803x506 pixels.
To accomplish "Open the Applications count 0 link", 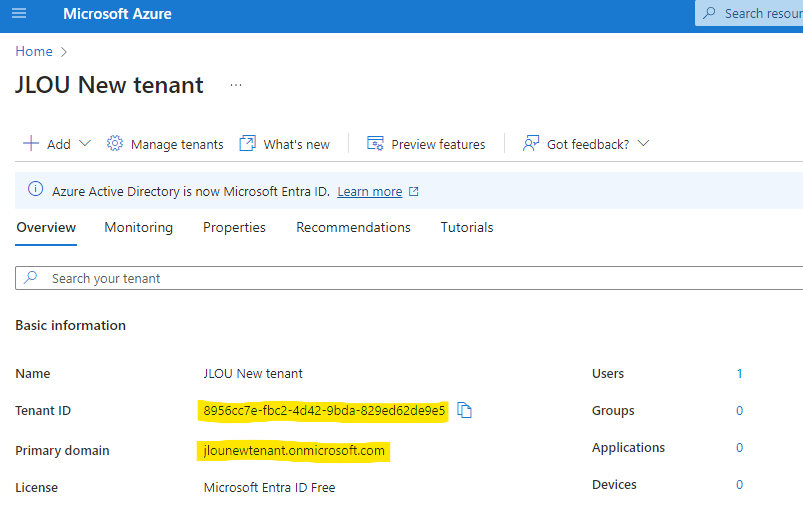I will [x=739, y=448].
